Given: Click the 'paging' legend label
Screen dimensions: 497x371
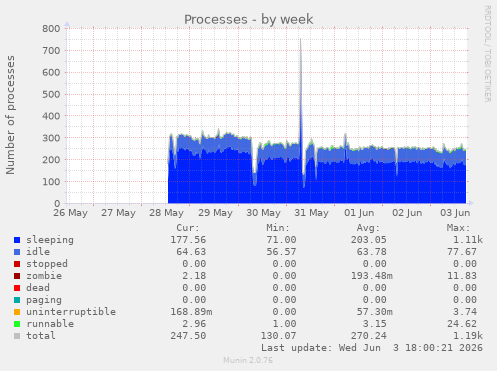Looking at the screenshot, I should pyautogui.click(x=44, y=300).
